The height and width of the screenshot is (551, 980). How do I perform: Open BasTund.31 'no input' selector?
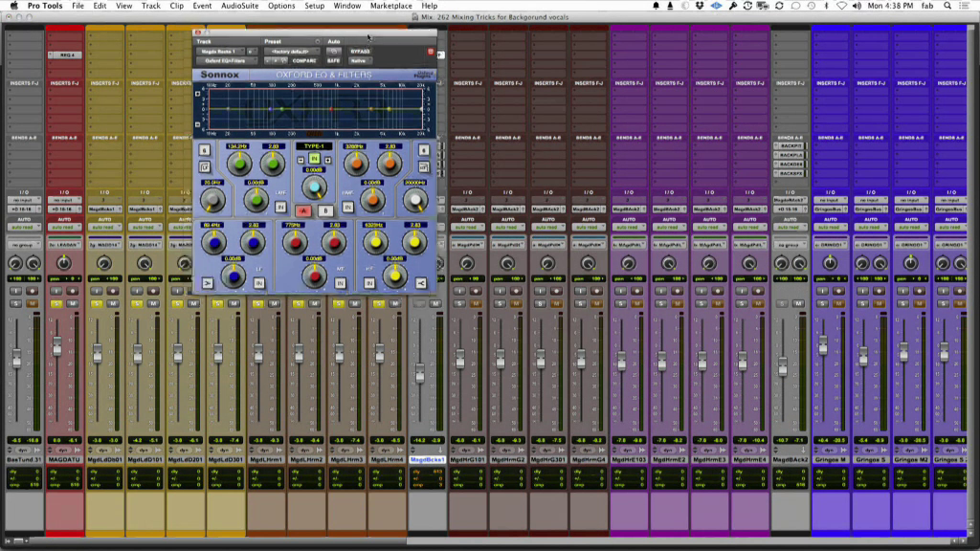point(24,200)
